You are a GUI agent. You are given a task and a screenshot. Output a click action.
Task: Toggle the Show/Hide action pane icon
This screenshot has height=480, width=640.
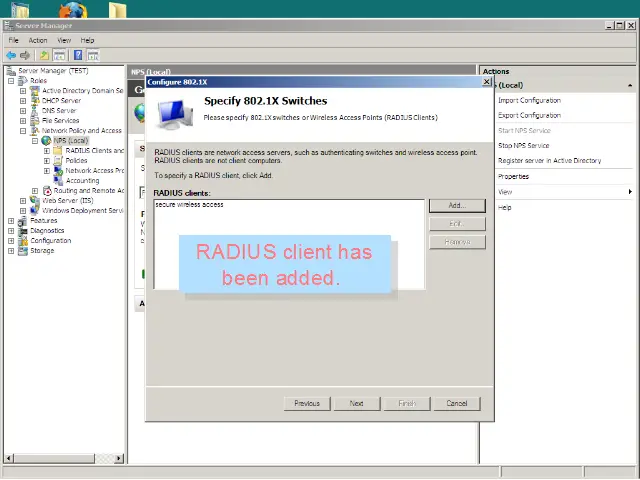(x=93, y=55)
